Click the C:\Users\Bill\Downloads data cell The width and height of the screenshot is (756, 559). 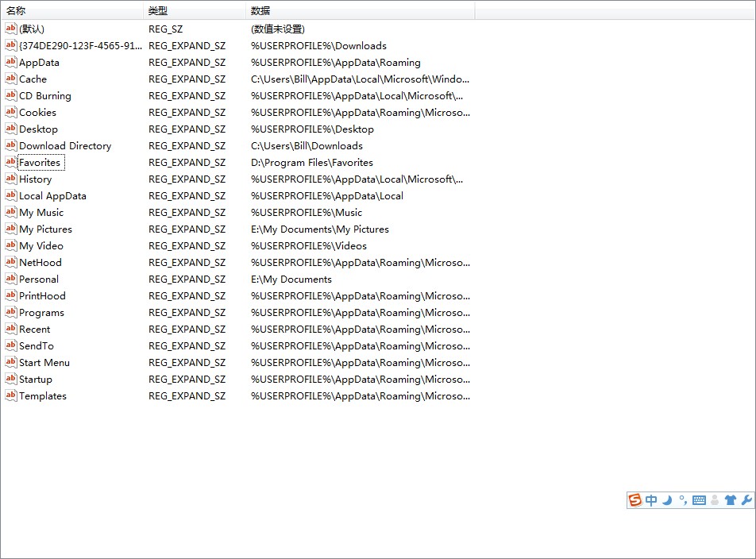tap(307, 145)
